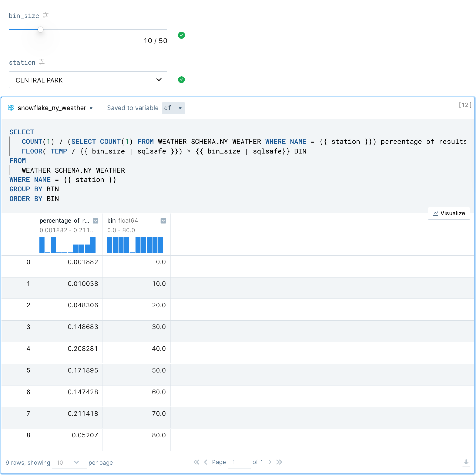Image resolution: width=476 pixels, height=475 pixels.
Task: Select cell value 0.05207
Action: [85, 435]
